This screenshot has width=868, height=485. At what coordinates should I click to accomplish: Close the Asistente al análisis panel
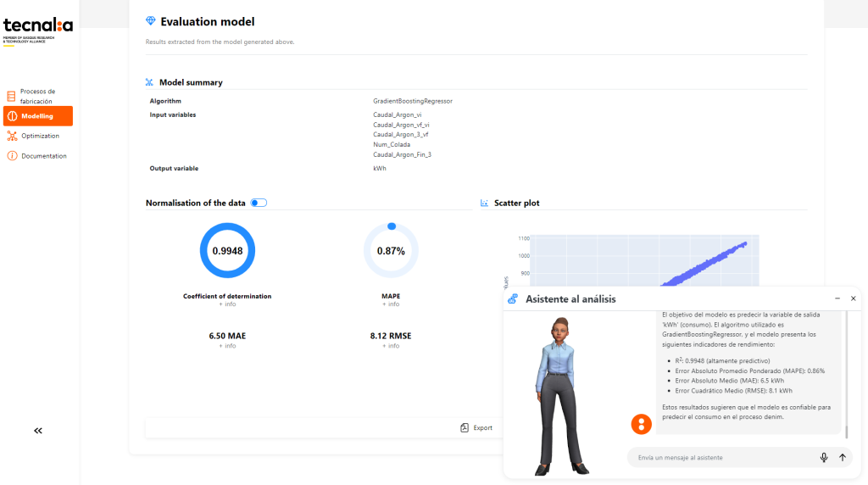click(x=853, y=298)
